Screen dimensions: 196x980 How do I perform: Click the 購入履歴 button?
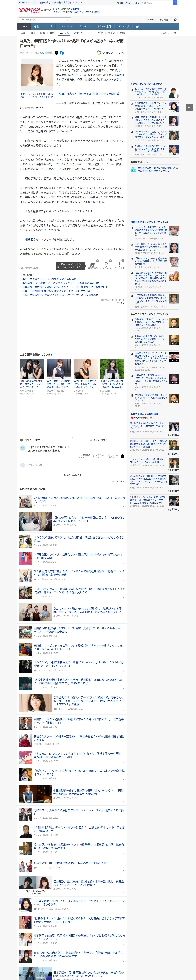pos(164,20)
